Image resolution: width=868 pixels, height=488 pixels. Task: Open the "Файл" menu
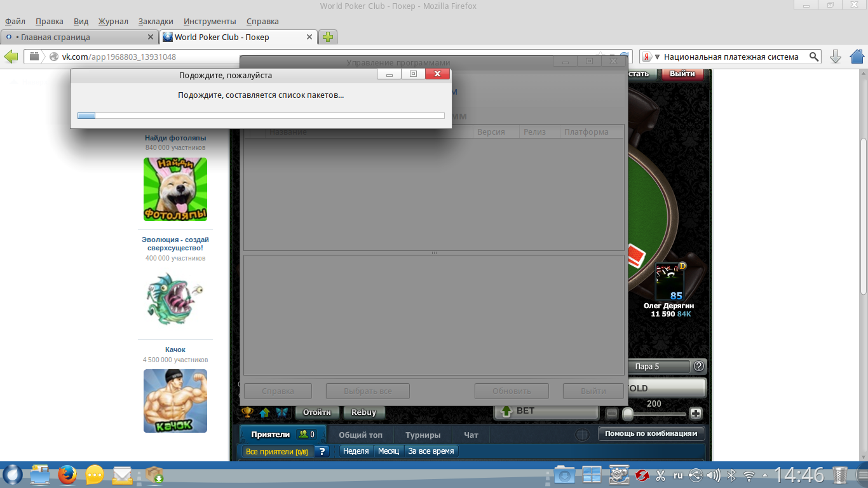pos(15,21)
